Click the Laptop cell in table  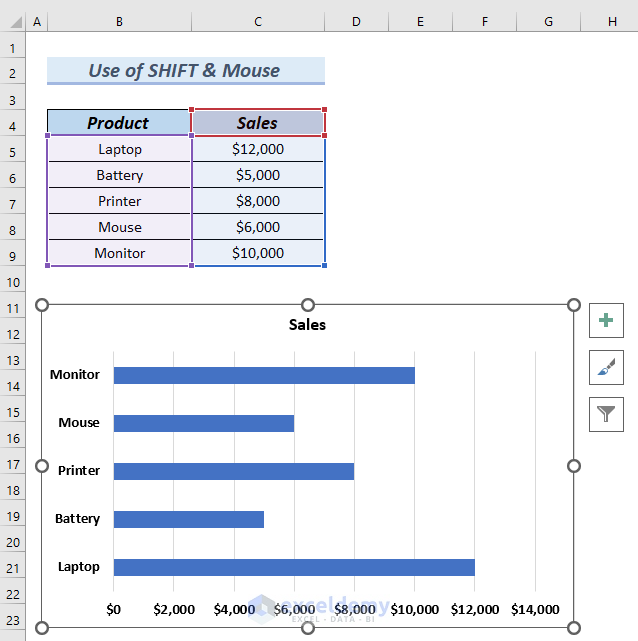pos(119,149)
